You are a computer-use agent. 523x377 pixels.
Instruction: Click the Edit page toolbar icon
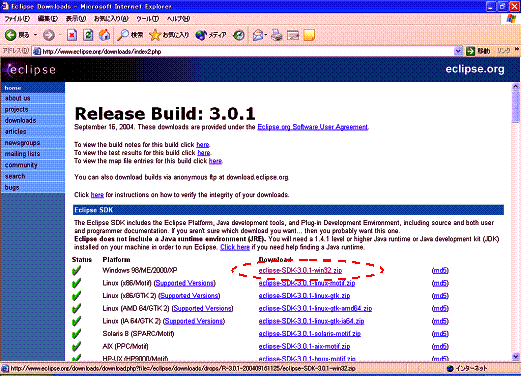[293, 35]
